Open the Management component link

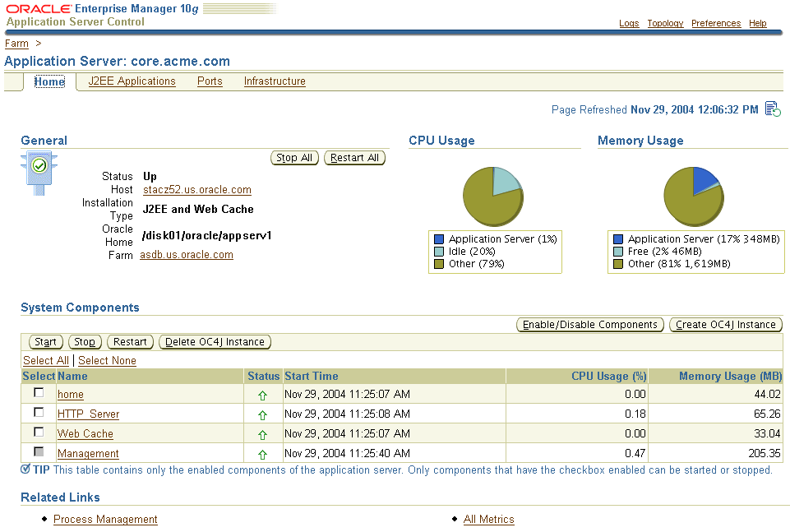[x=88, y=453]
